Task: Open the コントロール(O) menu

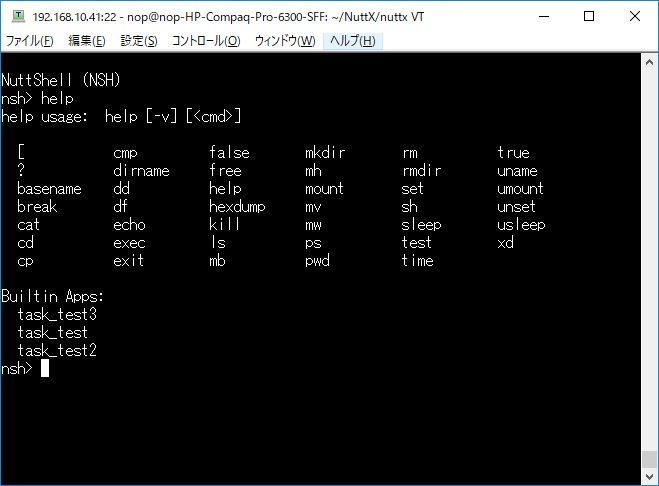Action: 206,41
